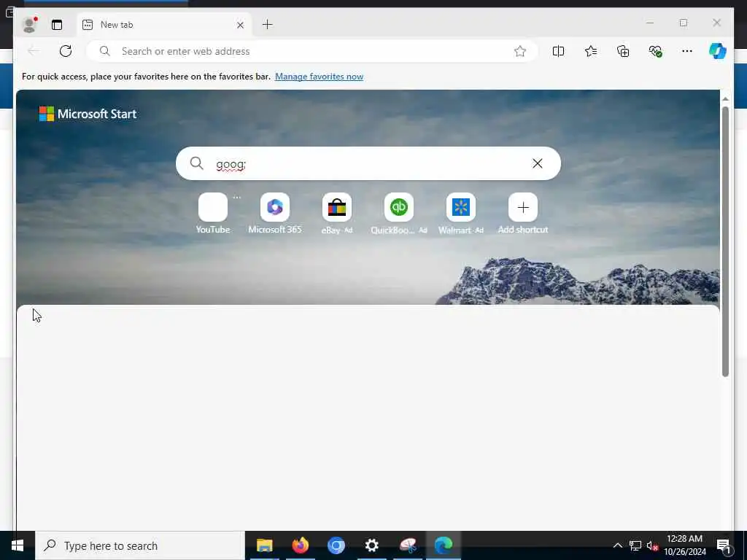The height and width of the screenshot is (560, 747).
Task: Open Settings gear from taskbar
Action: pyautogui.click(x=371, y=545)
